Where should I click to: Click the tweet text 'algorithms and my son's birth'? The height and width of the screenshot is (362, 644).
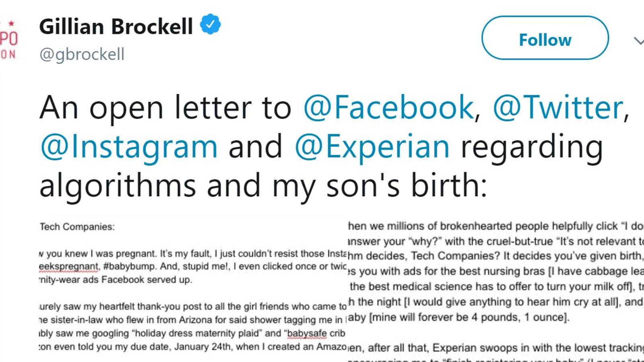pos(263,185)
